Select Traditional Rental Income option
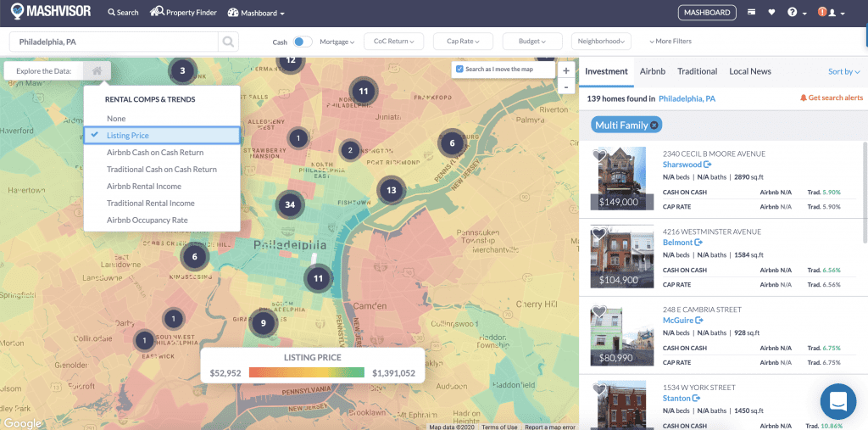 click(151, 204)
